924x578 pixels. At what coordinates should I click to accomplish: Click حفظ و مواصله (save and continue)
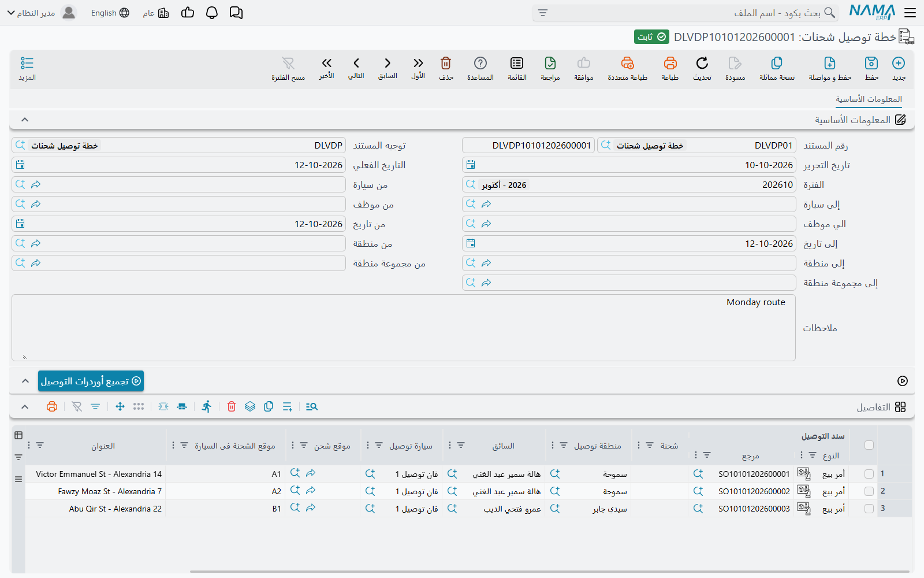point(830,68)
